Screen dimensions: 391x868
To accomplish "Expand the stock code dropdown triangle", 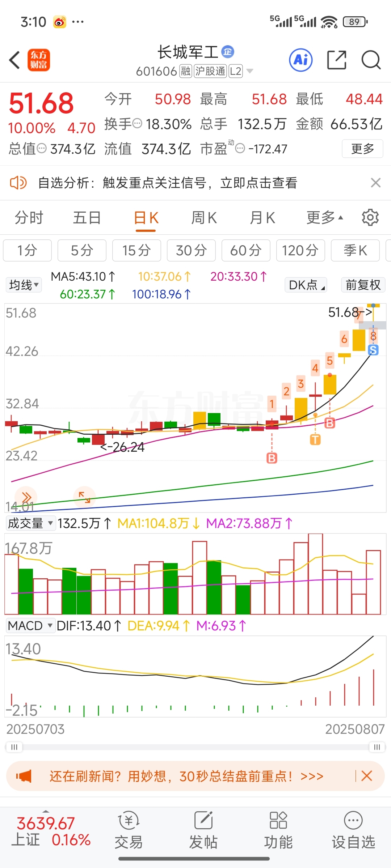I will tap(249, 71).
